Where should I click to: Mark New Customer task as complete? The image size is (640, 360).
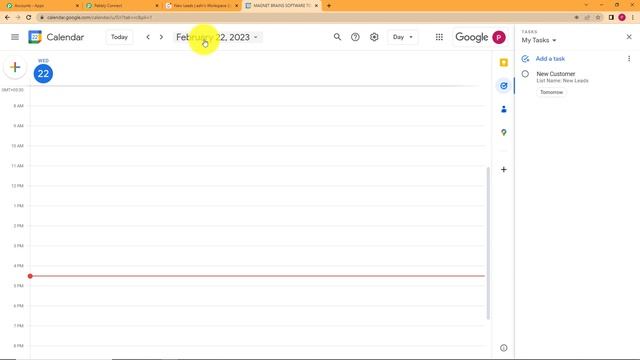click(525, 74)
